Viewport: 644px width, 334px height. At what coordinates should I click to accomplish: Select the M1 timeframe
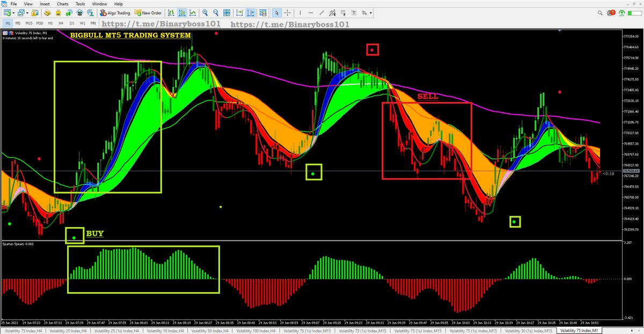(x=8, y=23)
